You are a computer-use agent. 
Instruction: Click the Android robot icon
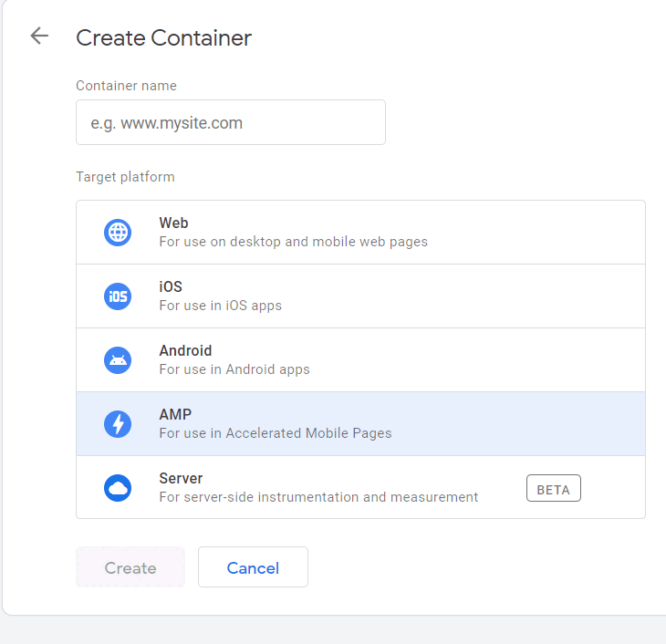click(x=118, y=360)
